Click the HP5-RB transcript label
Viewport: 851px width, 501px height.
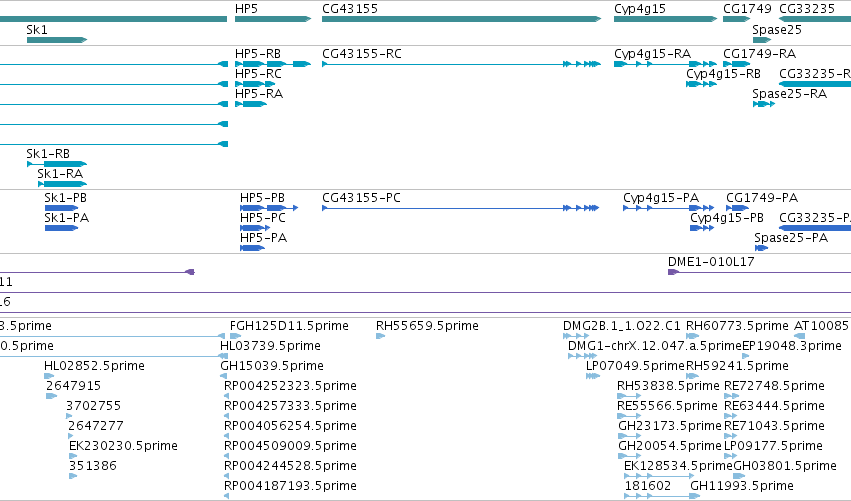point(258,54)
